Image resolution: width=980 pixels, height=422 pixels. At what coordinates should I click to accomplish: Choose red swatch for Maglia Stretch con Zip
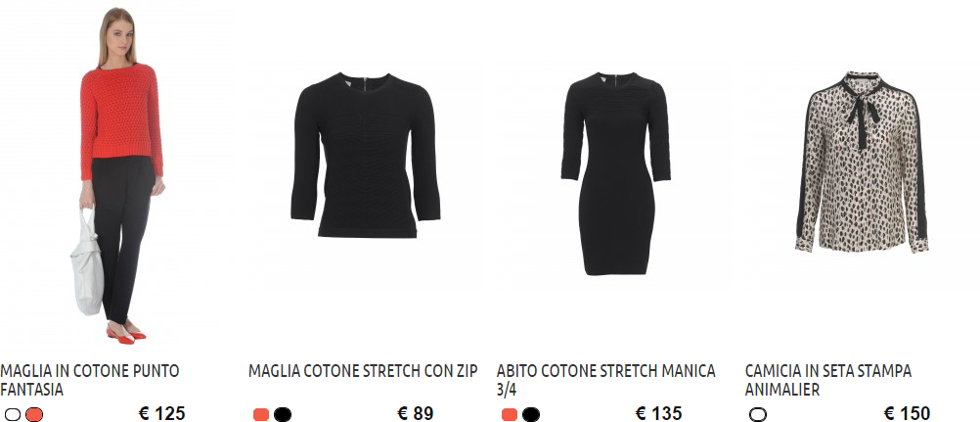pyautogui.click(x=260, y=414)
